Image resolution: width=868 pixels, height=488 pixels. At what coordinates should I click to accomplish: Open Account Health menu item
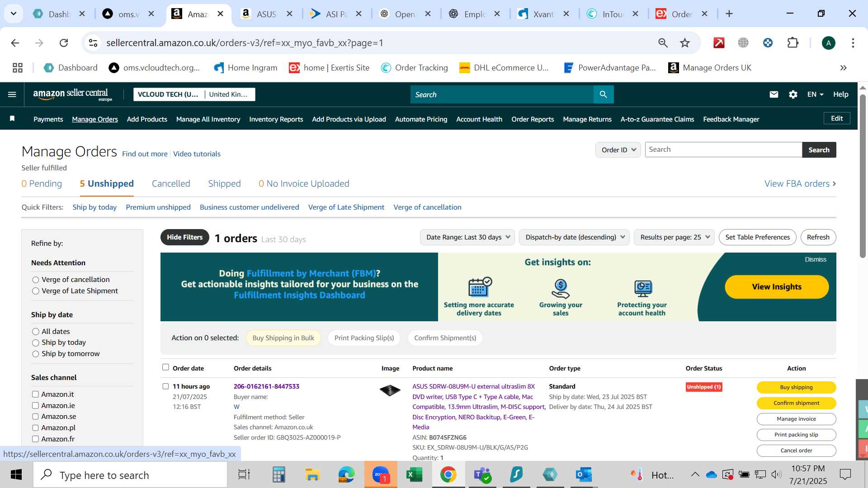(479, 119)
